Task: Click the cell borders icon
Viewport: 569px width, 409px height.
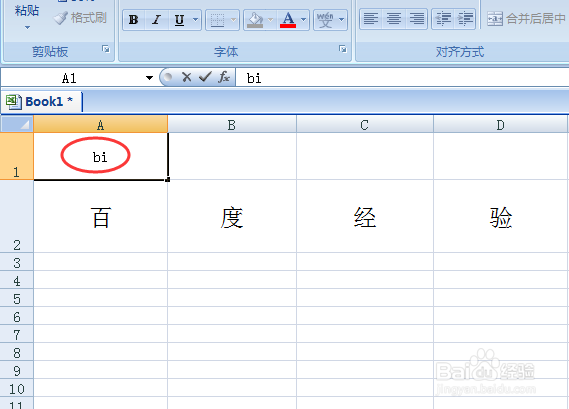Action: tap(217, 20)
